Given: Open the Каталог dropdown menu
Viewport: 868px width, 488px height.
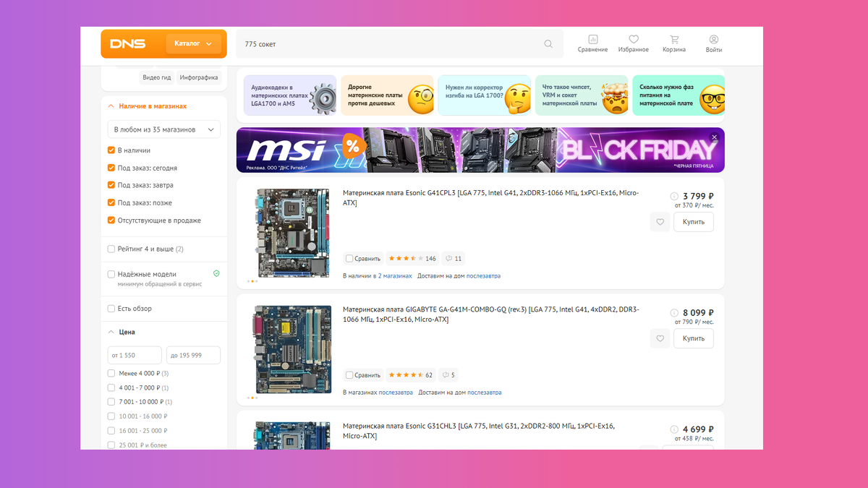Looking at the screenshot, I should pos(193,43).
